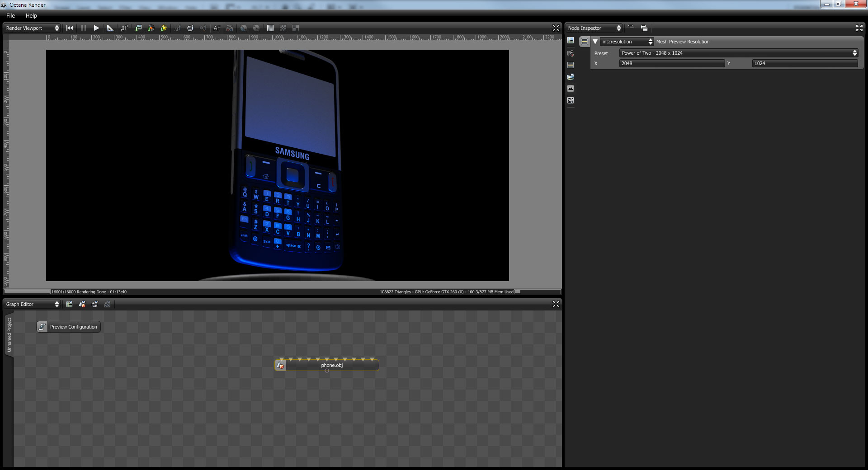The width and height of the screenshot is (868, 470).
Task: Toggle the AF autofocus button
Action: coord(217,28)
